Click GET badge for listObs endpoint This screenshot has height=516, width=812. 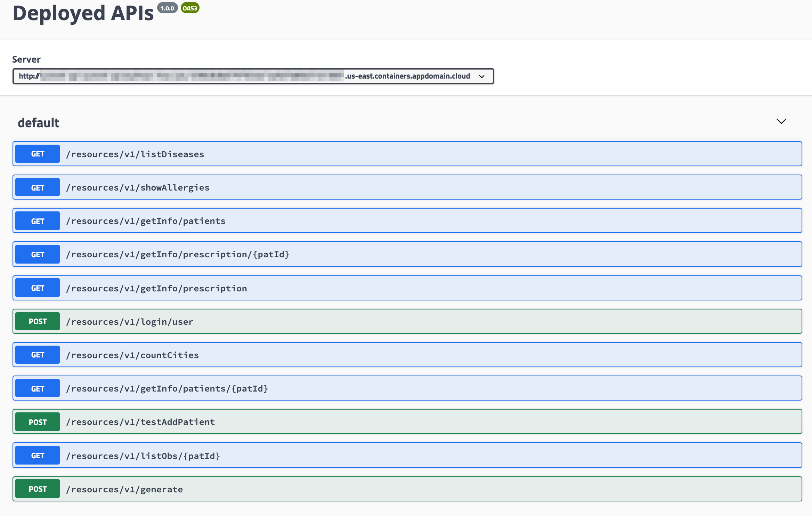point(38,456)
